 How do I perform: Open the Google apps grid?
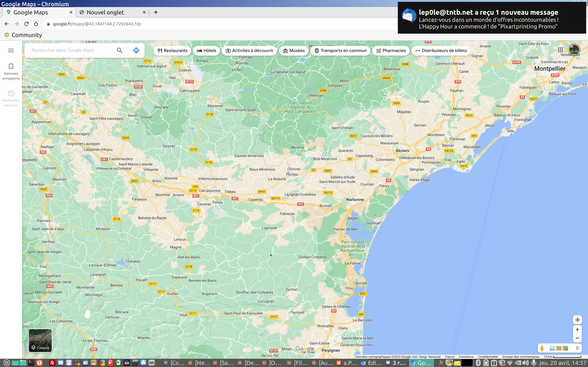[560, 50]
